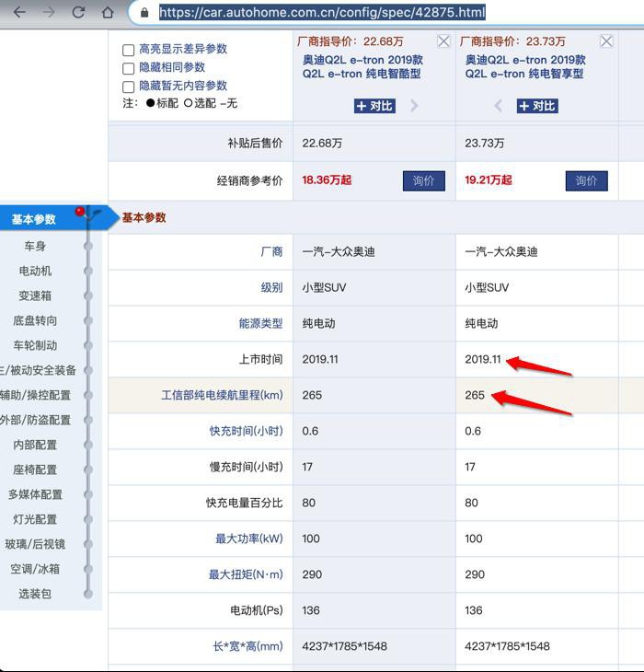Select 基本参数 in sidebar navigation
The width and height of the screenshot is (644, 672).
(x=34, y=219)
